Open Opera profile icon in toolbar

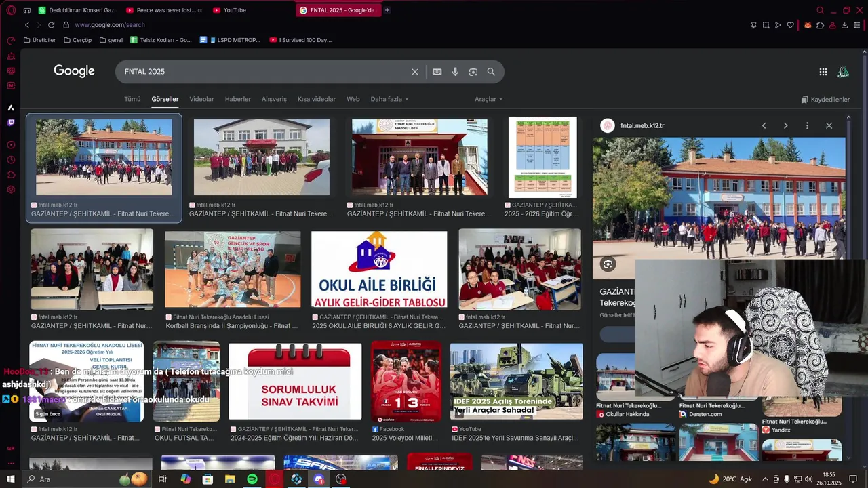[x=832, y=25]
